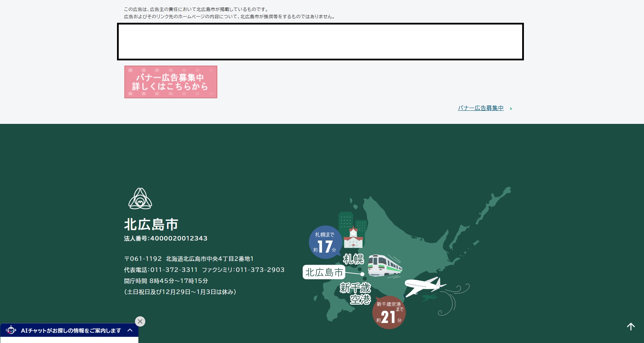Click the AI chat robot icon

tap(11, 330)
